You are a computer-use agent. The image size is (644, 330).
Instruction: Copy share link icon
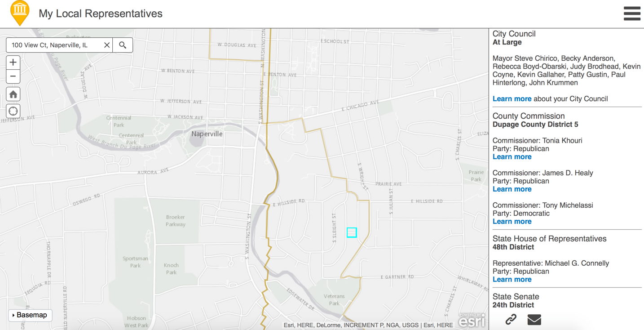click(x=511, y=320)
